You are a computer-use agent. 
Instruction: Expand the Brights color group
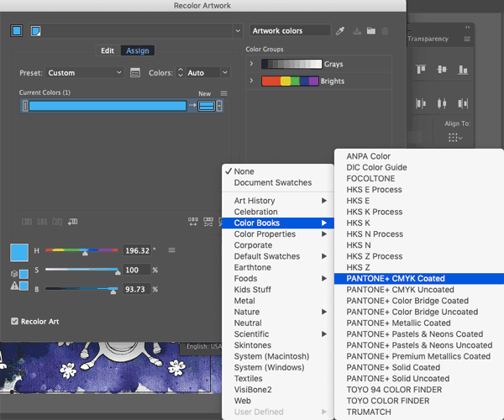pos(251,81)
